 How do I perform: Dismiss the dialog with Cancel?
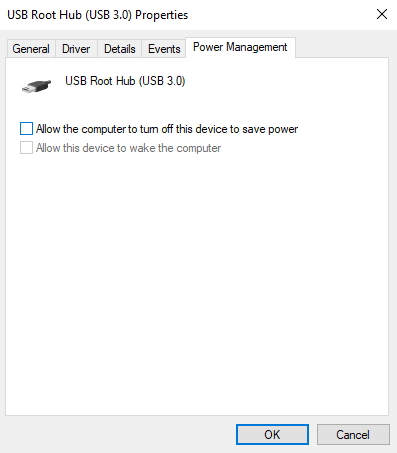353,434
